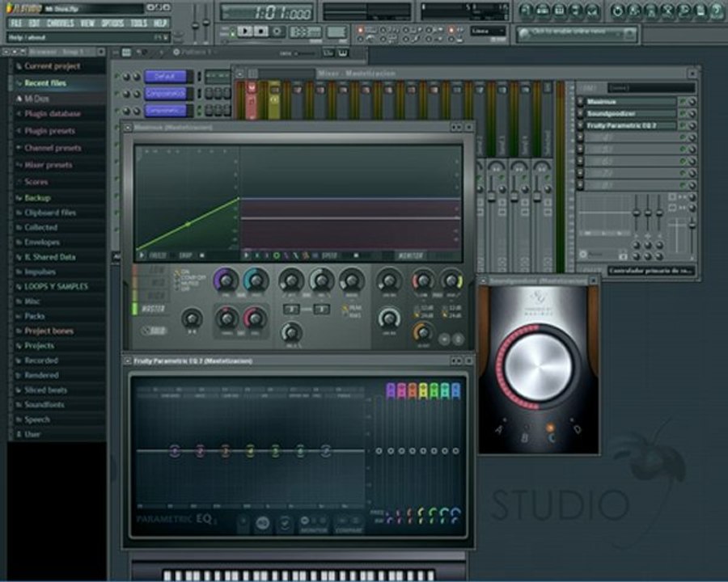The image size is (728, 582).
Task: Select preset A on Soundgoodizer
Action: (499, 430)
